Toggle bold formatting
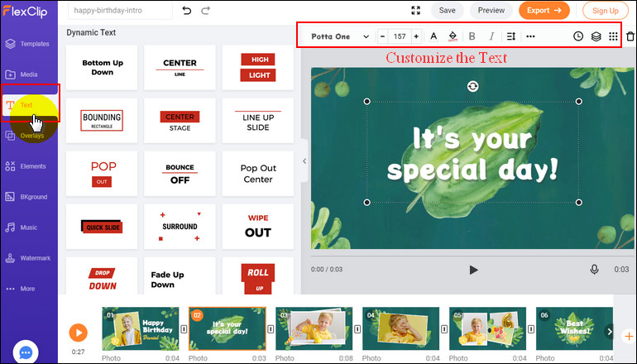Viewport: 637px width, 364px height. point(472,36)
